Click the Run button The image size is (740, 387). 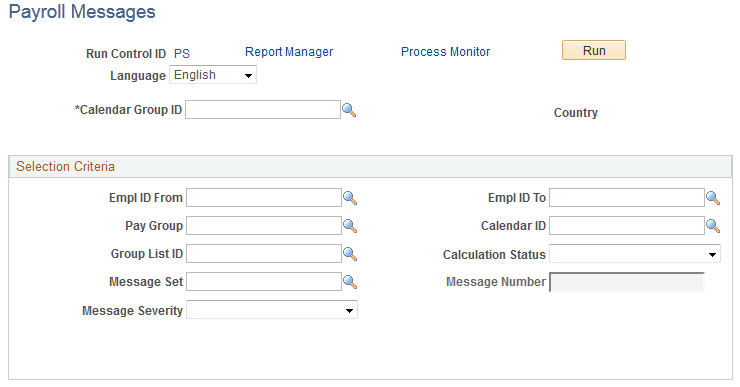coord(594,50)
